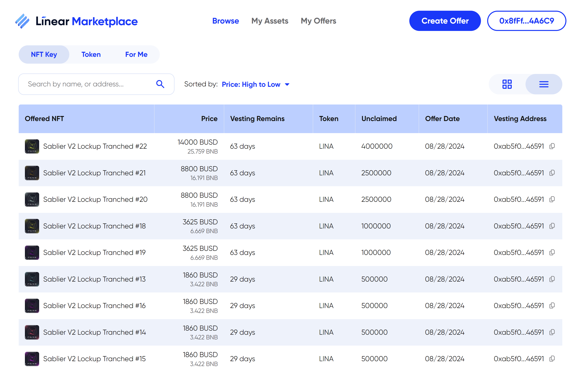Open the Price: High to Low sort dropdown

point(255,84)
